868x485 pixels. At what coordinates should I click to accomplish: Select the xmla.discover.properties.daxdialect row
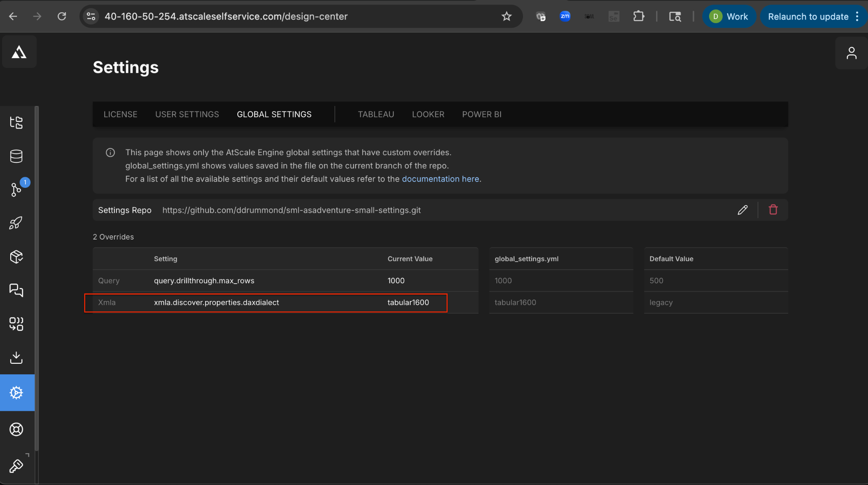(216, 302)
